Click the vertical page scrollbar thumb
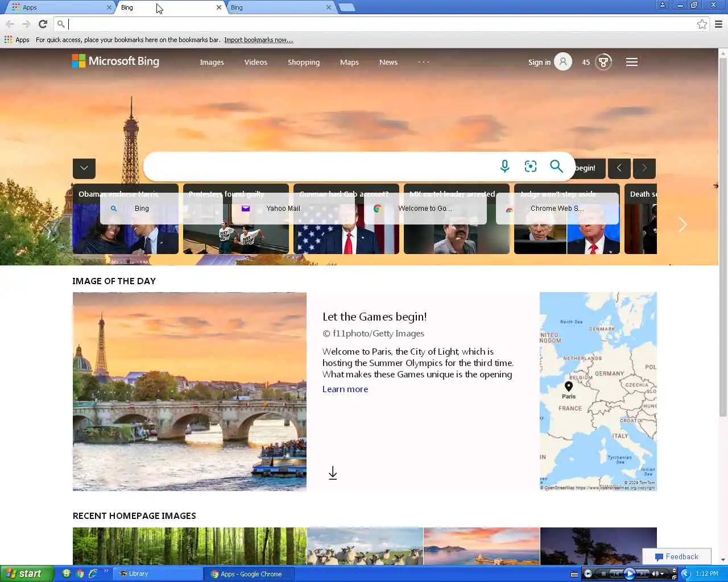Screen dimensions: 728x582 click(723, 236)
